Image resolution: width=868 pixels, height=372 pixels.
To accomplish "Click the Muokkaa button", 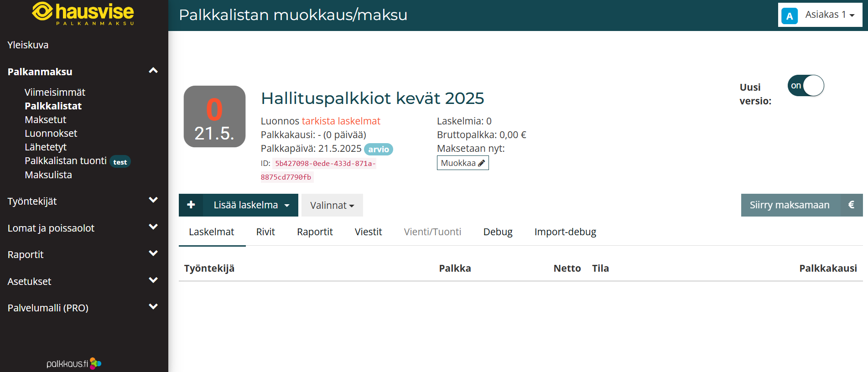I will point(463,163).
